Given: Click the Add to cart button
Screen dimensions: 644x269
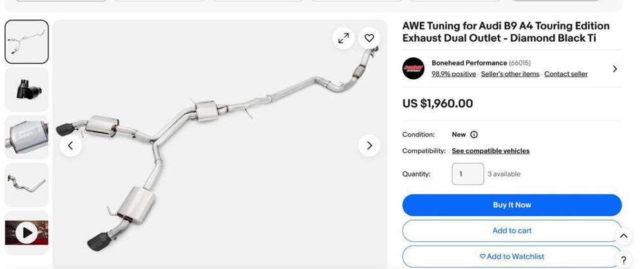Looking at the screenshot, I should [x=512, y=231].
